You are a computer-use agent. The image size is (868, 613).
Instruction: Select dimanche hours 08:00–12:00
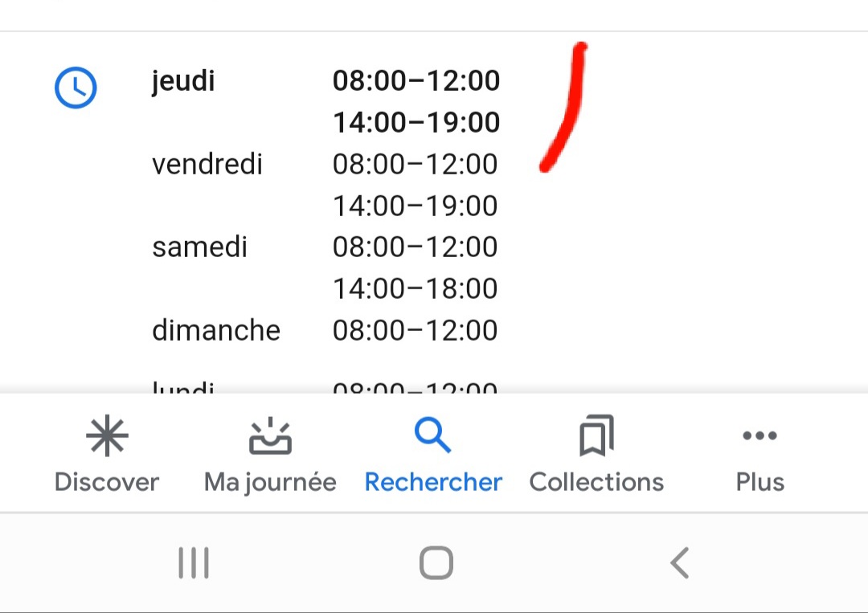[416, 331]
